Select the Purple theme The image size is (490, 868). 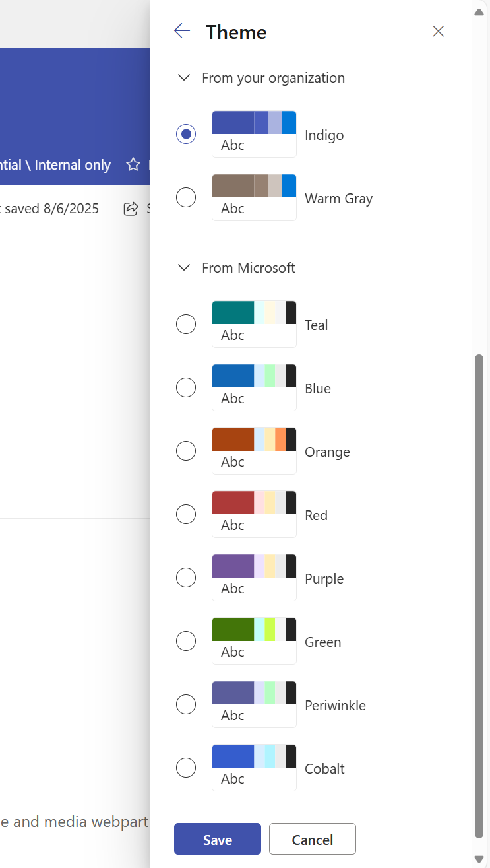click(x=186, y=578)
